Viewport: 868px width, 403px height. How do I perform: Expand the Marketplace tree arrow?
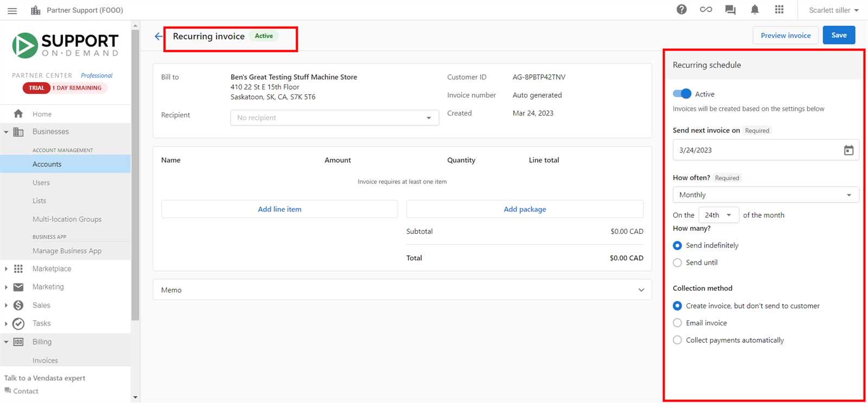pos(6,269)
